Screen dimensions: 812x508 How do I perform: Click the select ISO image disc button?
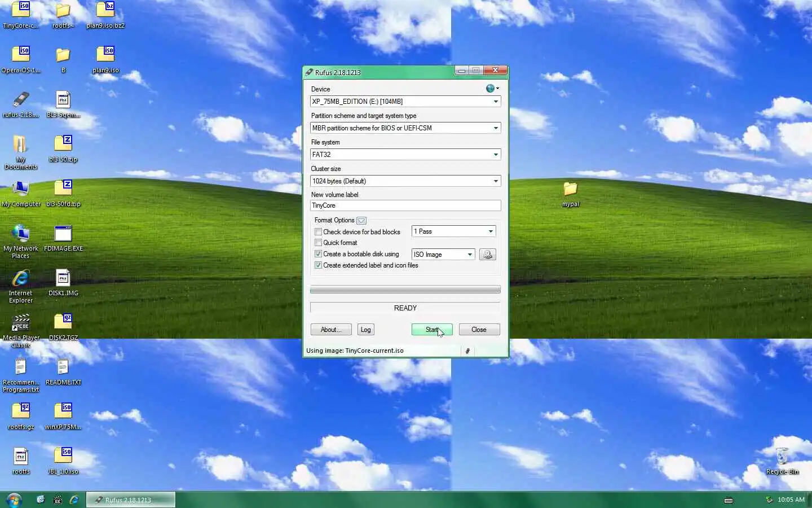tap(487, 255)
